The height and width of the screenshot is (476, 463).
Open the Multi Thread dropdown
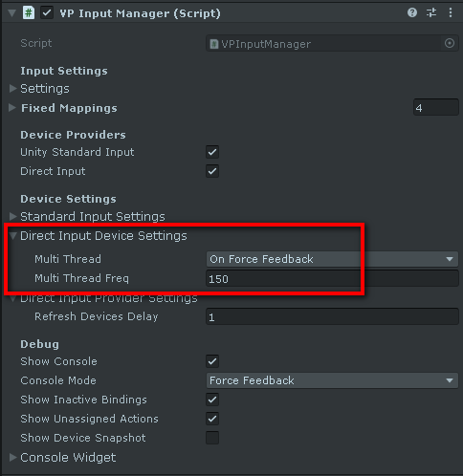pyautogui.click(x=332, y=259)
